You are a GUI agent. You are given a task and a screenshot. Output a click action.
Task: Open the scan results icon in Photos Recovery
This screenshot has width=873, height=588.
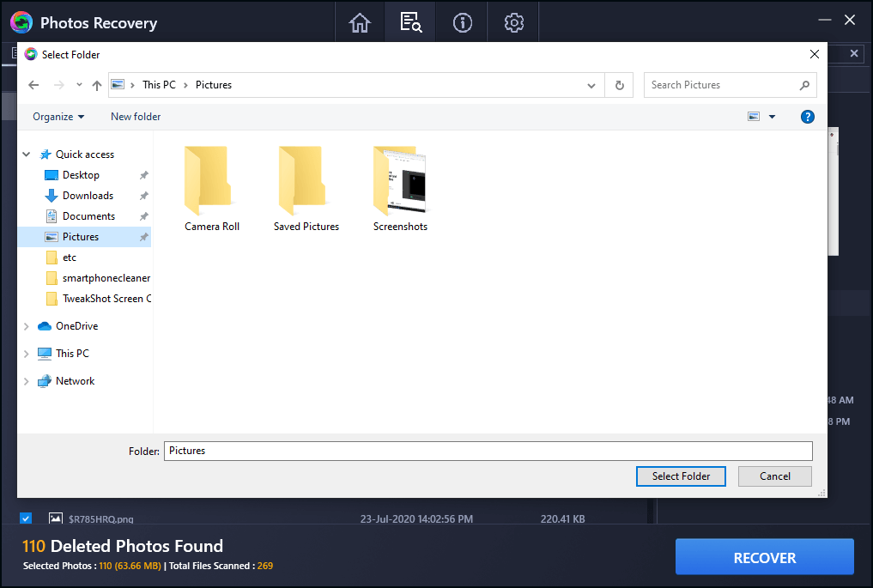(411, 23)
